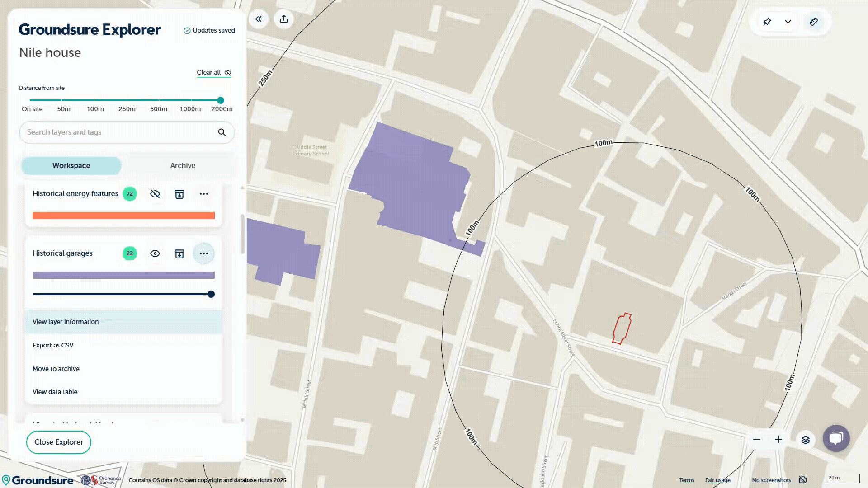Click the 500m distance label

click(x=159, y=109)
